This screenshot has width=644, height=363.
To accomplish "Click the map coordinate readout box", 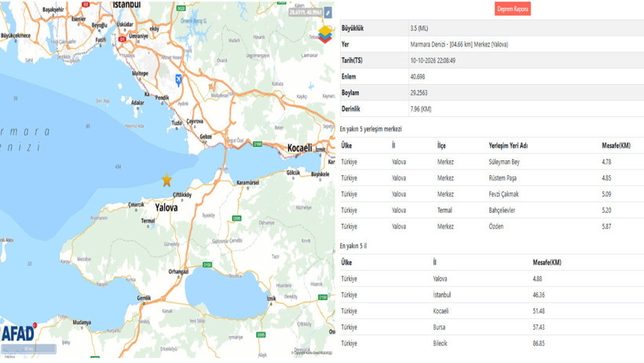I will click(306, 13).
